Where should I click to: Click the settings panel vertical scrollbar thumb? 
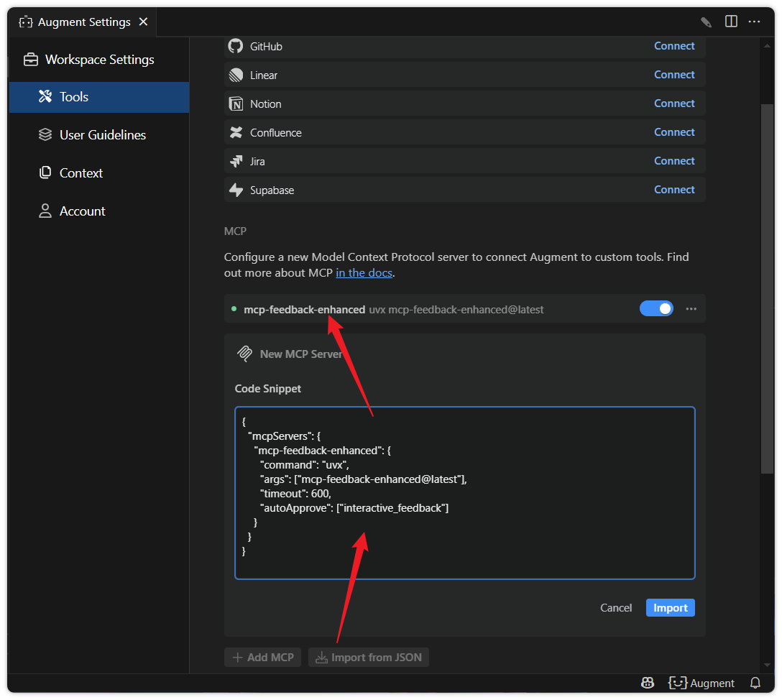[766, 289]
